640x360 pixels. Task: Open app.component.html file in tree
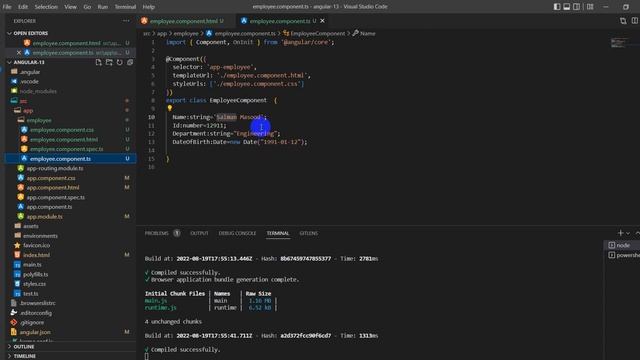[53, 187]
